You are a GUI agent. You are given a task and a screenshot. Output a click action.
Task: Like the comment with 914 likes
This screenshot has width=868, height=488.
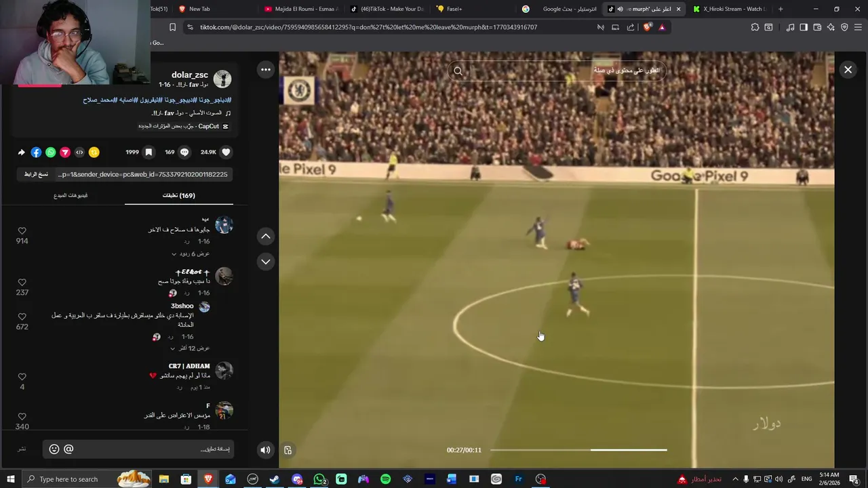(22, 231)
